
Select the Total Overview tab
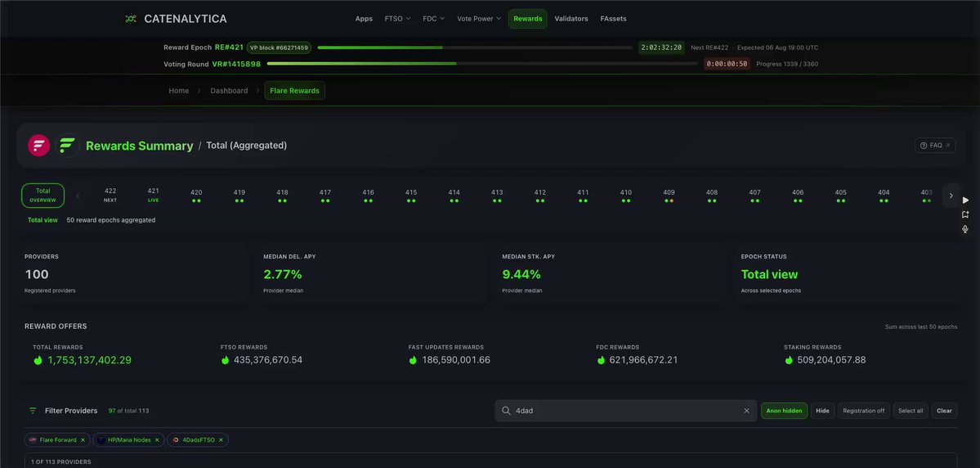[x=43, y=196]
